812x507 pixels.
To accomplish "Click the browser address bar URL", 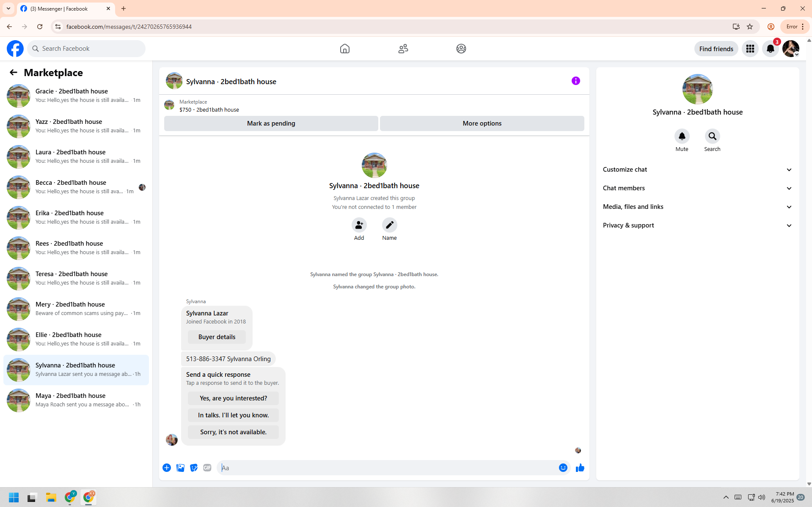I will pyautogui.click(x=129, y=27).
